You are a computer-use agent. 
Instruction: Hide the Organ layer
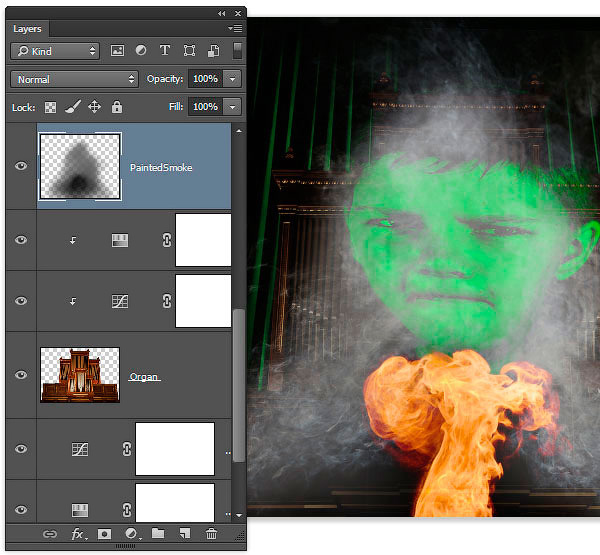point(21,375)
